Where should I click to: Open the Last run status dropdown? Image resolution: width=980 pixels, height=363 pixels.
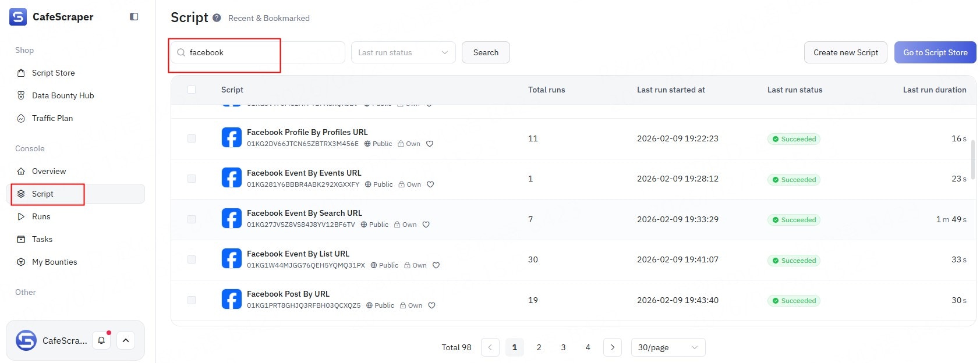pos(403,52)
